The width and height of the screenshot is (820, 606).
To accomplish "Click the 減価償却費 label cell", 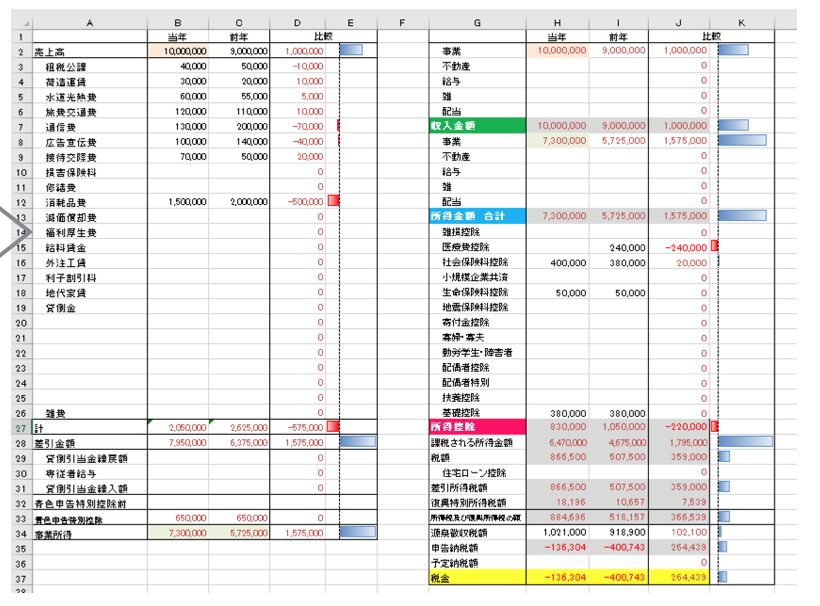I will point(90,217).
